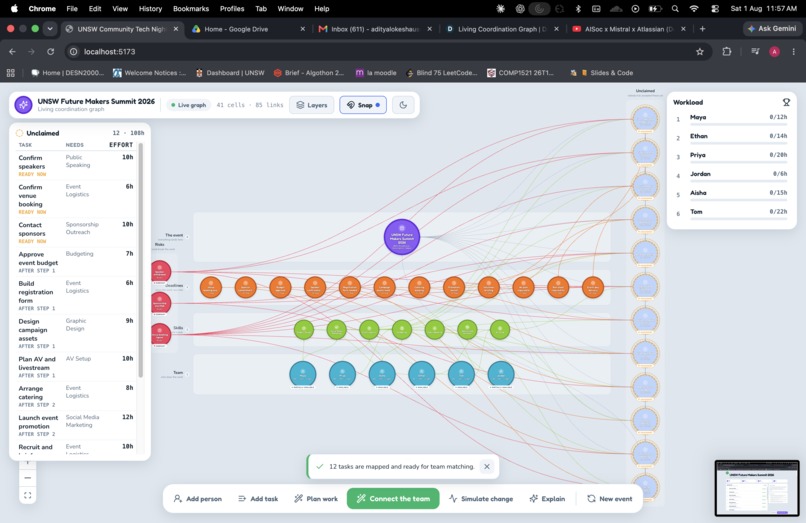Open the bookmarks bar apps grid icon

coord(11,73)
